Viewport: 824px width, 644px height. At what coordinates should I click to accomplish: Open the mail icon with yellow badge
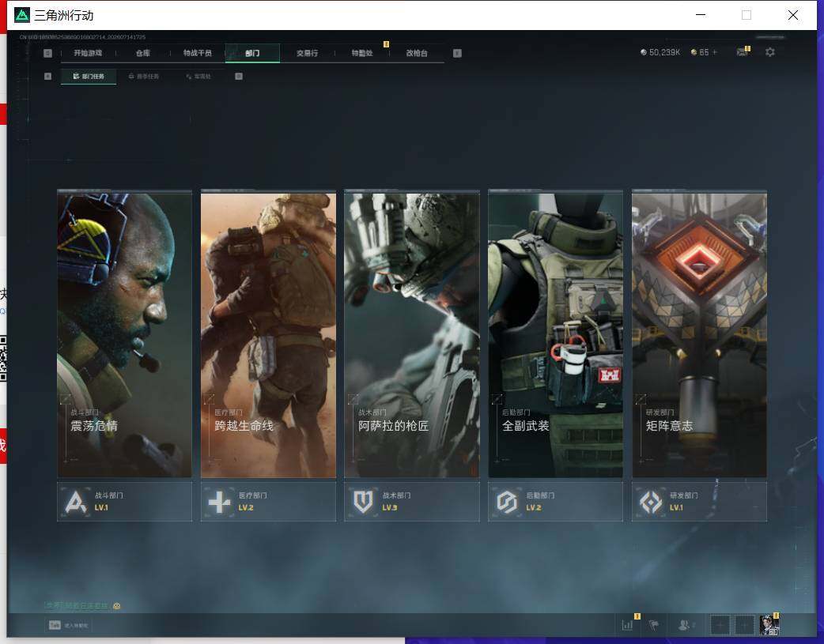pos(743,51)
